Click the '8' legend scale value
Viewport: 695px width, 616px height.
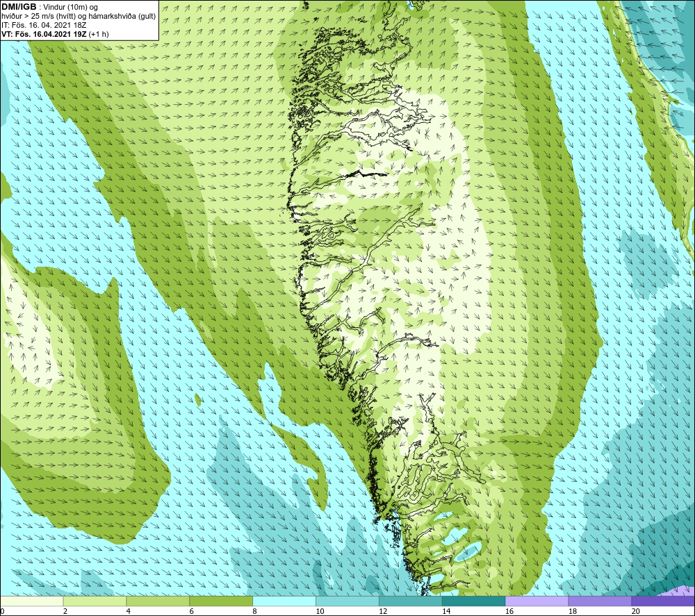coord(255,611)
